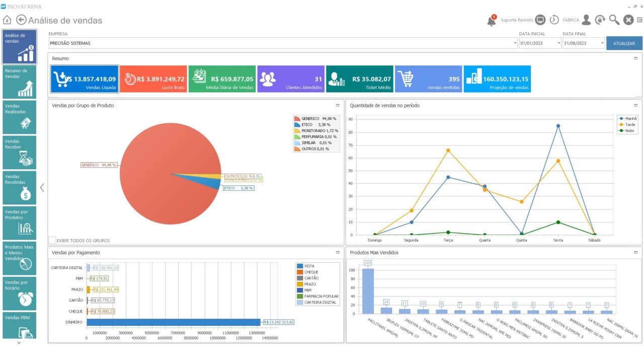Click MONITORADO legend color swatch
Image resolution: width=644 pixels, height=346 pixels.
(297, 130)
